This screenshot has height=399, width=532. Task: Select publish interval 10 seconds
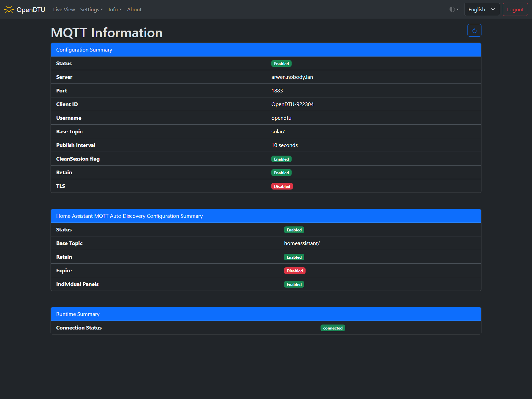click(284, 145)
